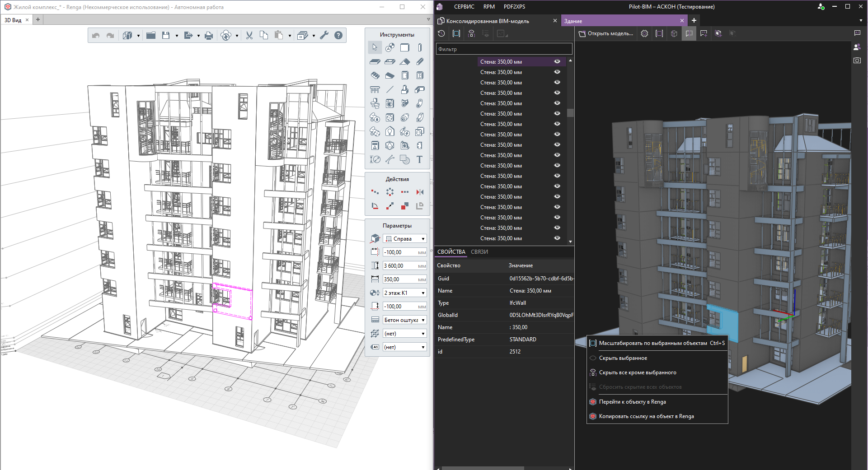
Task: Choose the dimension tool in Renga tools
Action: (375, 159)
